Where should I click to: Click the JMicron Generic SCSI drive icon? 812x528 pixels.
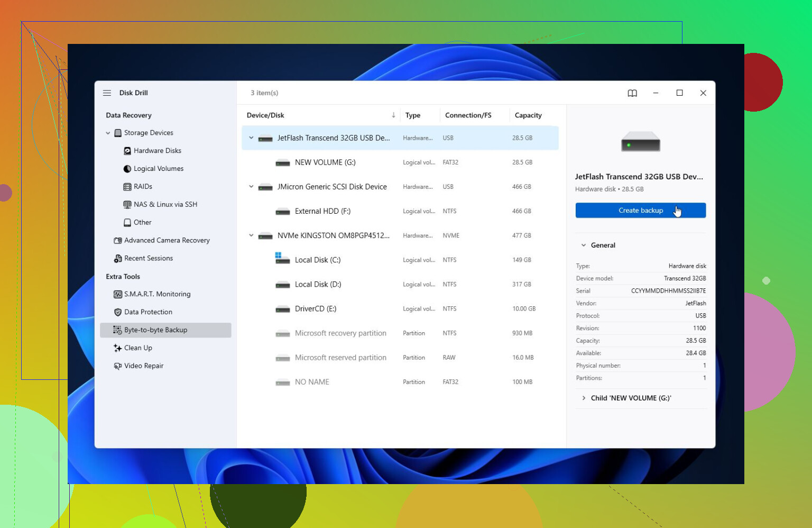point(265,187)
